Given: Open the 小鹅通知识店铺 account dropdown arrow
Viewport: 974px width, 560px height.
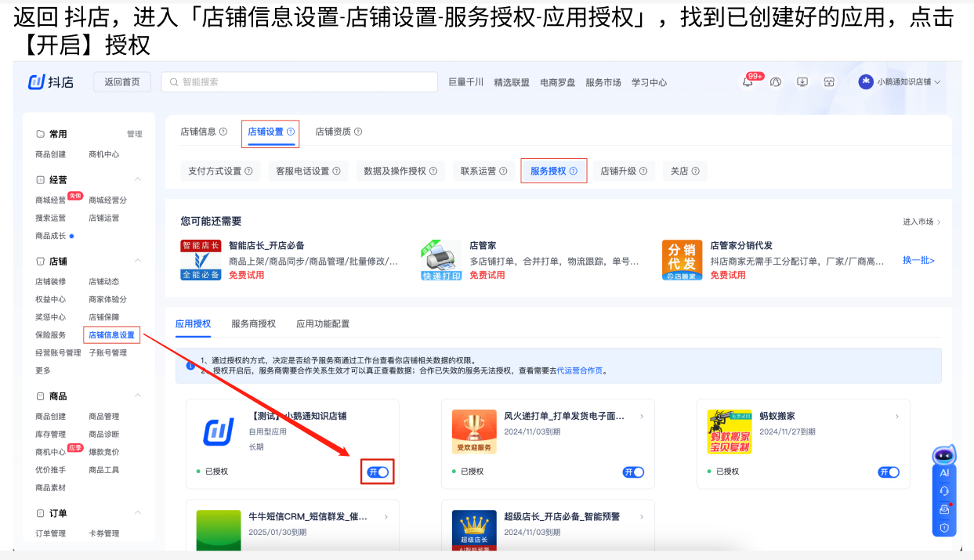Looking at the screenshot, I should (937, 82).
